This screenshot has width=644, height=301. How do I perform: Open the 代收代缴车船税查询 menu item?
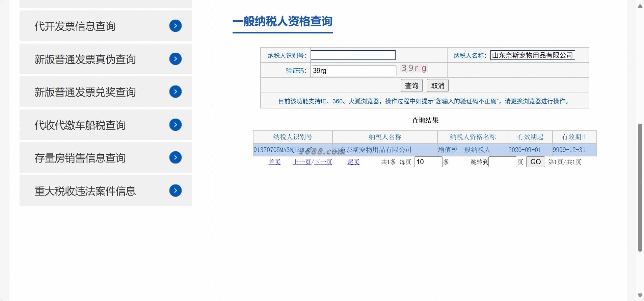(106, 125)
